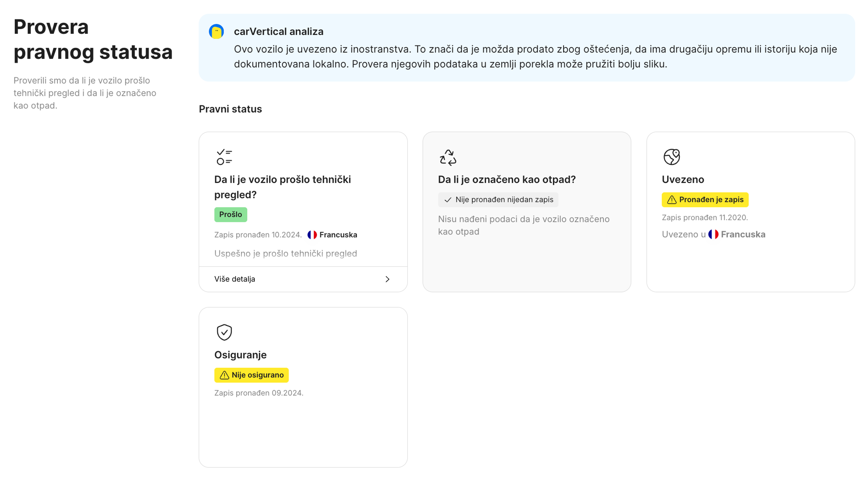Image resolution: width=868 pixels, height=480 pixels.
Task: Click the carVertical mascot avatar icon
Action: 216,31
